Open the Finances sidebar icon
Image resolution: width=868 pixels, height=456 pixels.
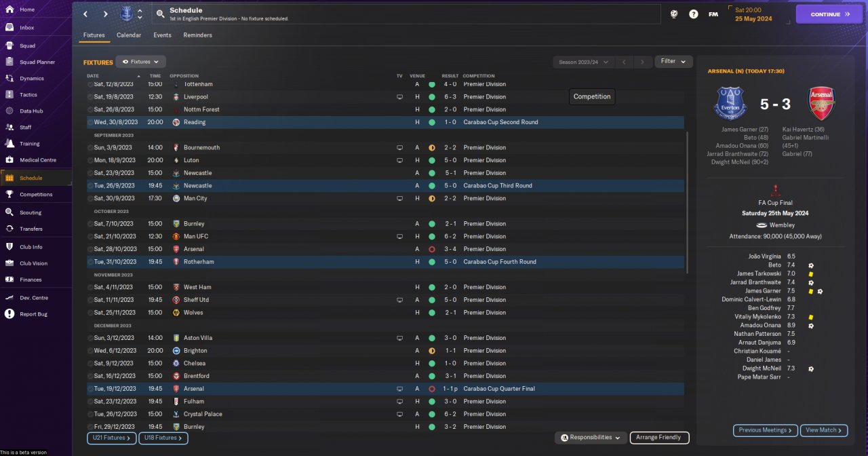coord(9,279)
